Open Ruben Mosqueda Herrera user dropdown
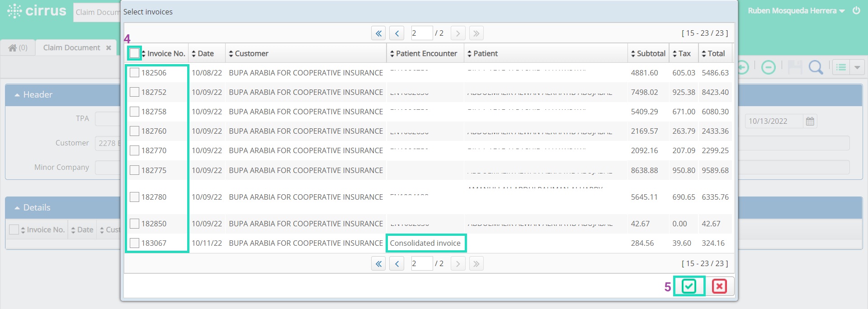The height and width of the screenshot is (309, 868). coord(796,11)
